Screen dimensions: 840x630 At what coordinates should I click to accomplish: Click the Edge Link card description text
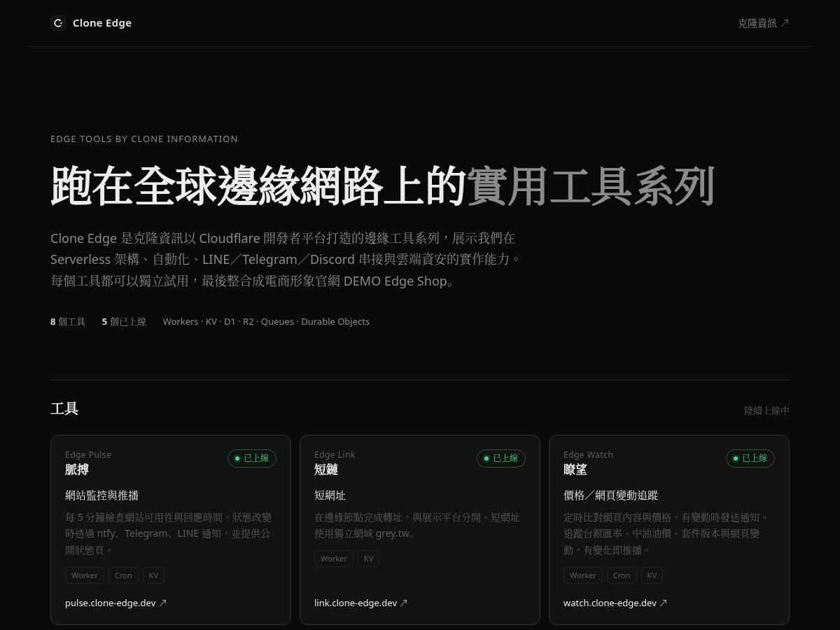tap(417, 526)
